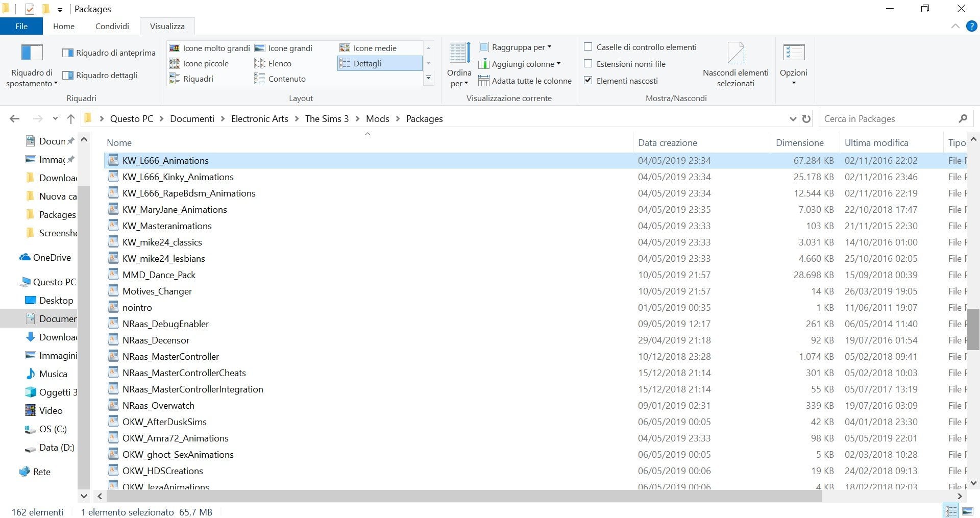Click the Properties checkmark icon in title bar
Screen dimensions: 980x518
click(x=30, y=9)
